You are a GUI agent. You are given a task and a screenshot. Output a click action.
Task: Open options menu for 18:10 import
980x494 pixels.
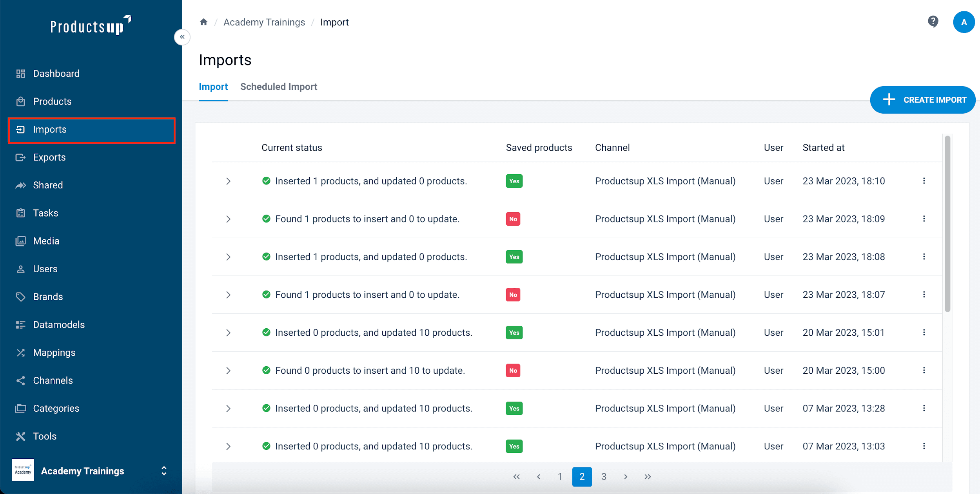click(x=924, y=181)
